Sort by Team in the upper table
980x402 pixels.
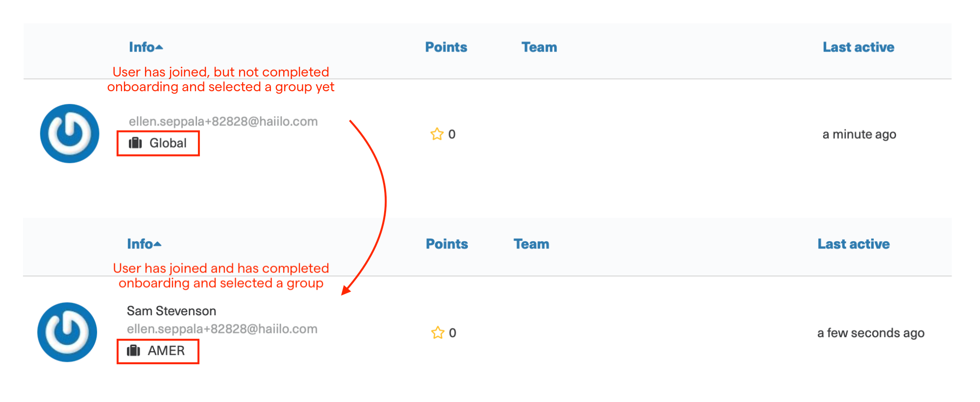[x=539, y=47]
